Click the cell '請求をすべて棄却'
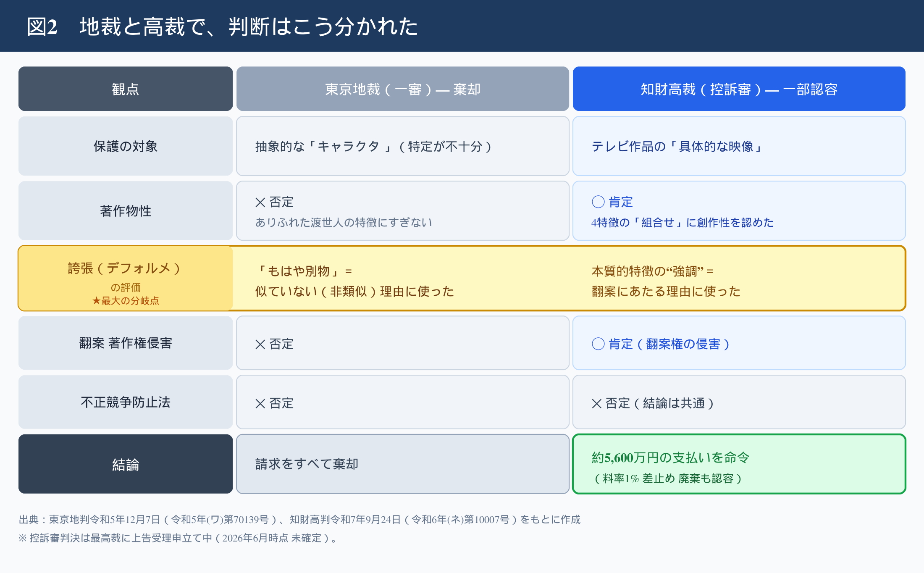Screen dimensions: 924x573 [402, 464]
